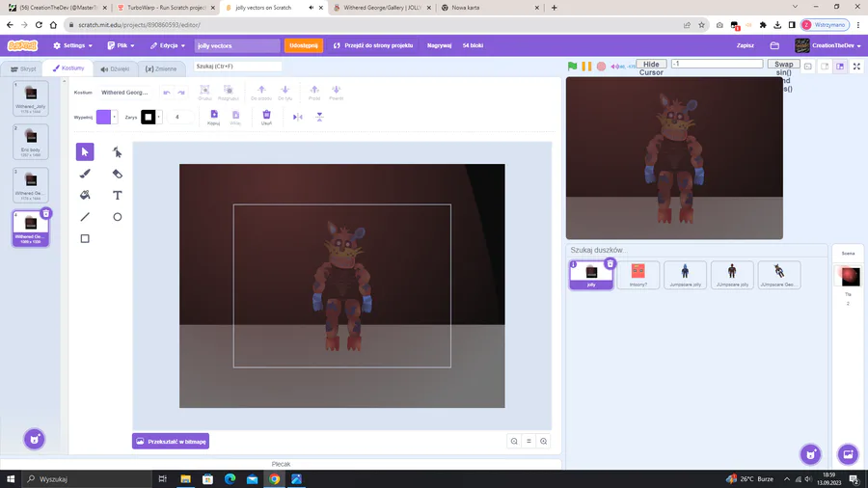This screenshot has height=488, width=868.
Task: Click the Szukaj (Ctrl+F) search field
Action: coord(237,66)
